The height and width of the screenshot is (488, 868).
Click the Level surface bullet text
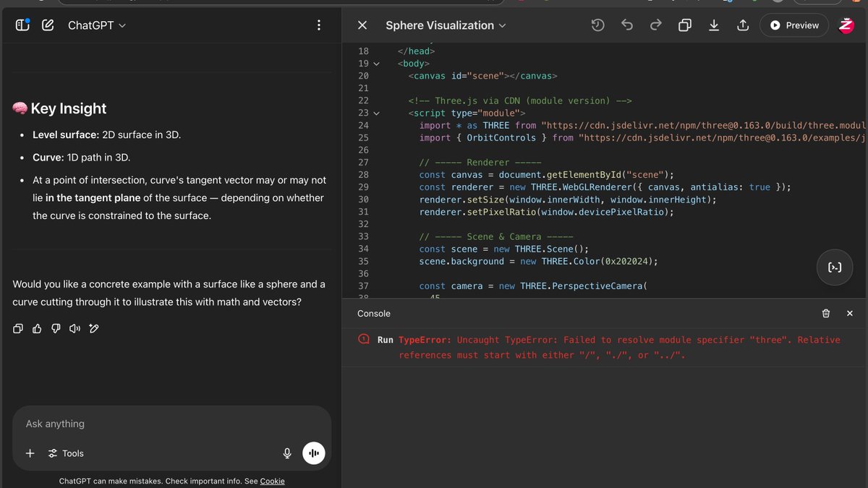point(107,134)
